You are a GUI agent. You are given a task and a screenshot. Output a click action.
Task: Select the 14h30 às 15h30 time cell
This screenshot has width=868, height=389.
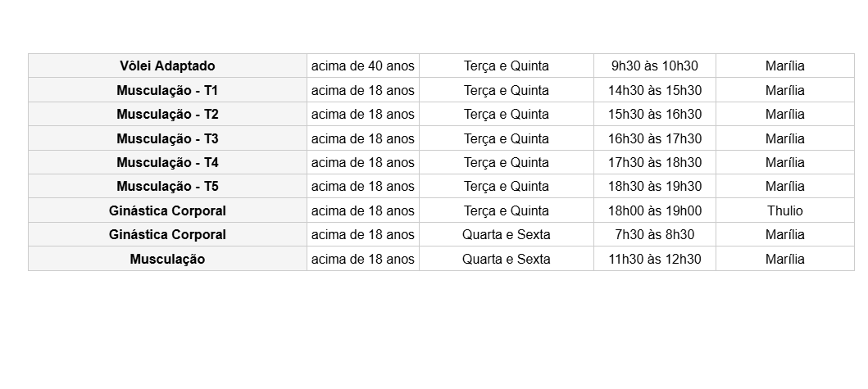click(x=654, y=90)
